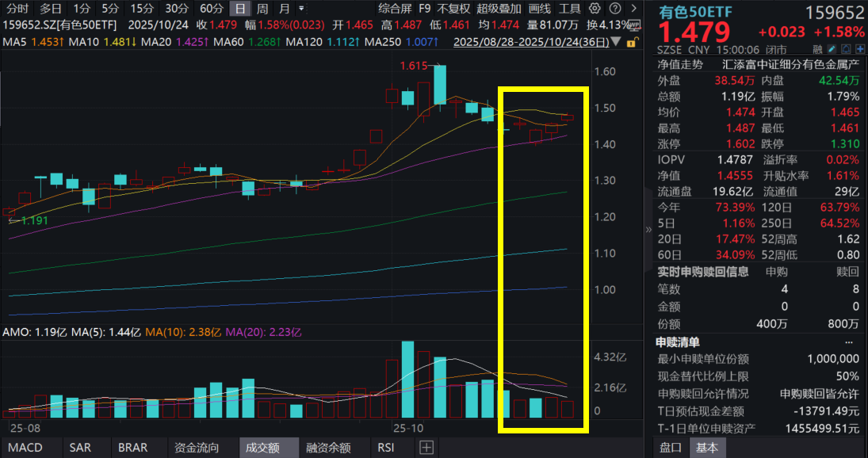Select the 周 weekly chart tab
Viewport: 868px width, 458px height.
pos(261,10)
